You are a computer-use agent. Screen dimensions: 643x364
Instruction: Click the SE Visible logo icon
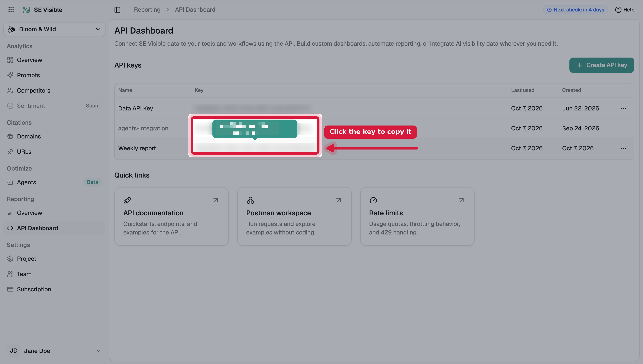(x=26, y=10)
